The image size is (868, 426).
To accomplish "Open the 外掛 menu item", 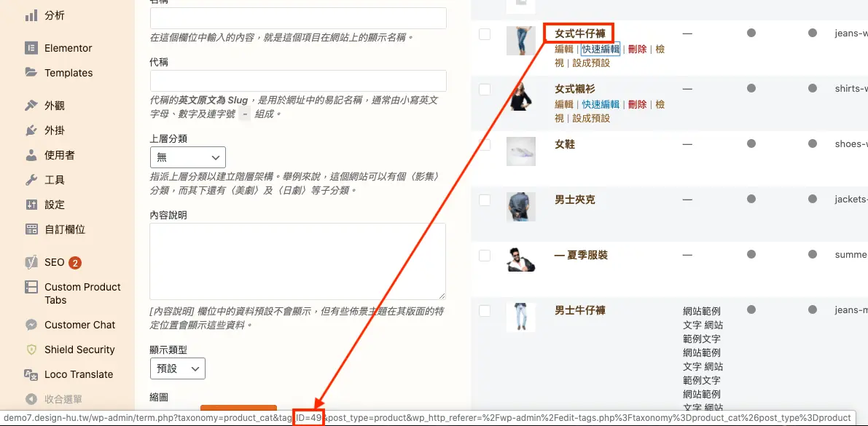I will pos(55,130).
